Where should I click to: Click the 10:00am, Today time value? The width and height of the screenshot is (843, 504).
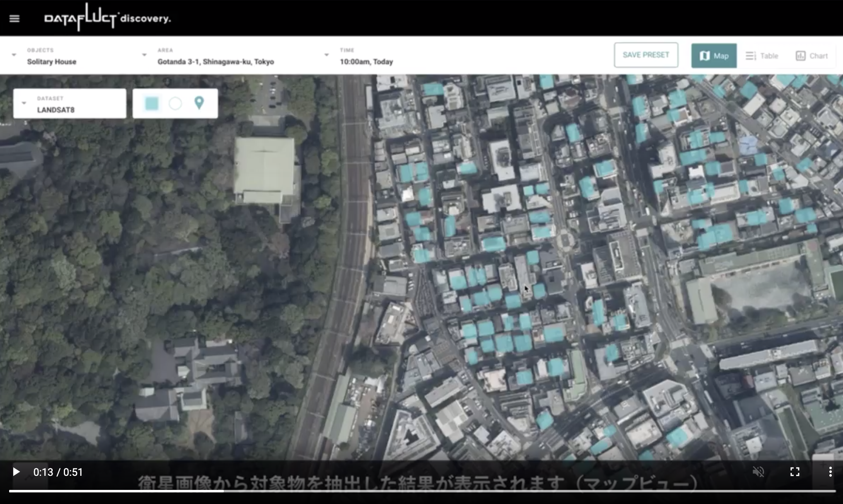tap(366, 62)
